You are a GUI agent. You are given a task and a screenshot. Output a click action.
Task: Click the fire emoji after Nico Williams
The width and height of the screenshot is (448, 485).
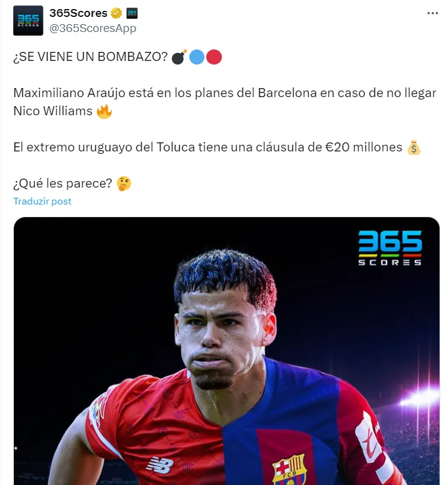pyautogui.click(x=104, y=112)
